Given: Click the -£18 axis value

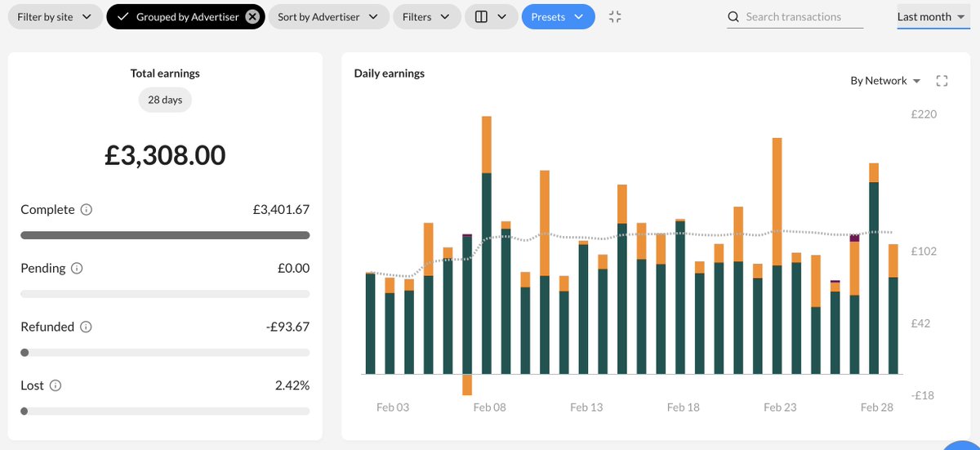Looking at the screenshot, I should click(923, 395).
